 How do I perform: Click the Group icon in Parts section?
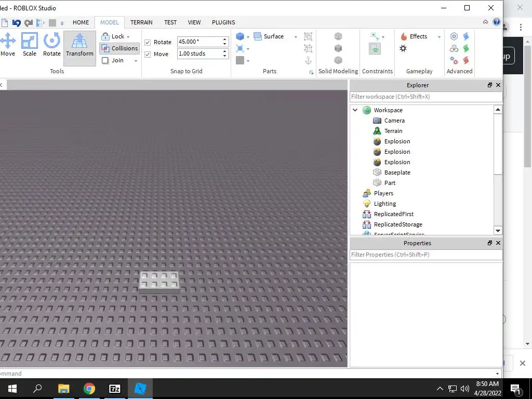point(308,36)
